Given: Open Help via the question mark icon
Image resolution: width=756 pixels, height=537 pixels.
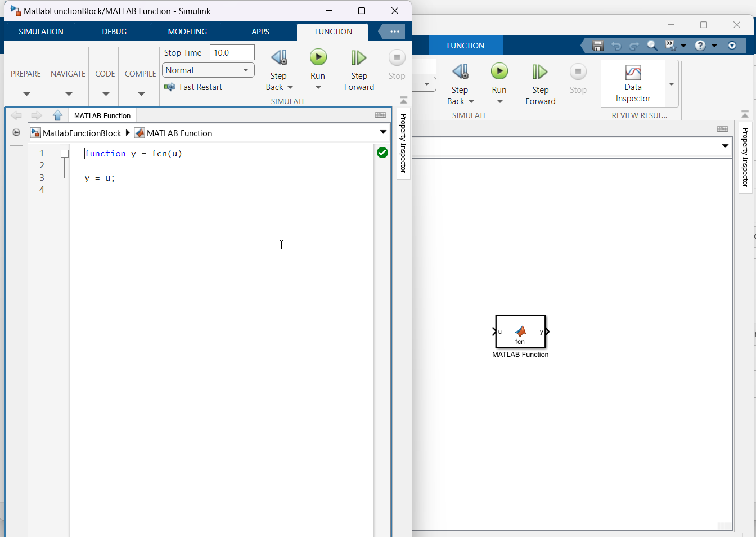Looking at the screenshot, I should click(x=700, y=46).
